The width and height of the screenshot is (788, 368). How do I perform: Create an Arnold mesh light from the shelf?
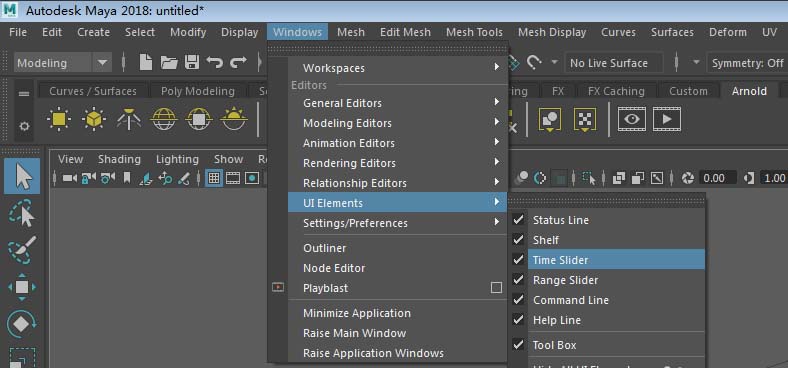tap(94, 119)
